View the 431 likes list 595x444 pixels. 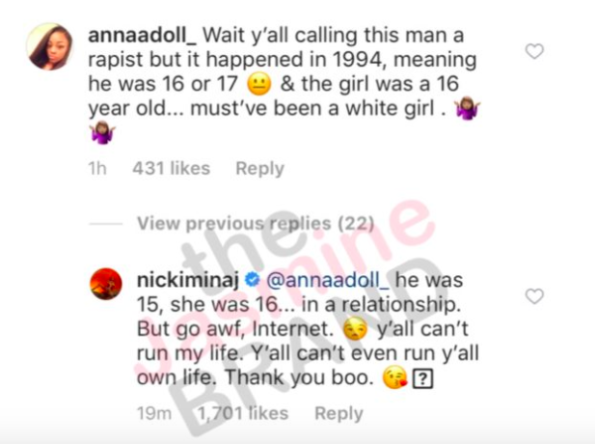(x=171, y=168)
